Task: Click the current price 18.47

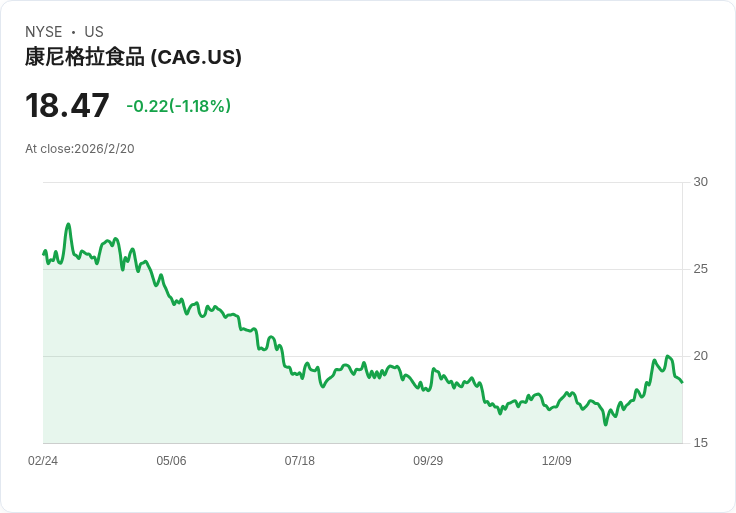Action: tap(67, 106)
